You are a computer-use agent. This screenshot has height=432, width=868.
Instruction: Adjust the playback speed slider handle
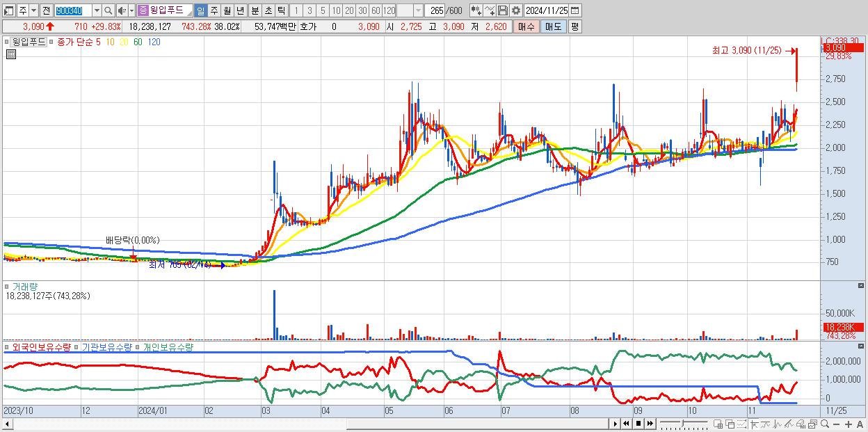pyautogui.click(x=682, y=424)
